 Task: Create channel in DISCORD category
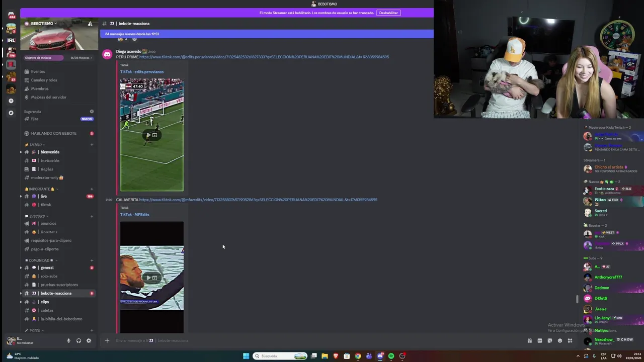pyautogui.click(x=92, y=216)
